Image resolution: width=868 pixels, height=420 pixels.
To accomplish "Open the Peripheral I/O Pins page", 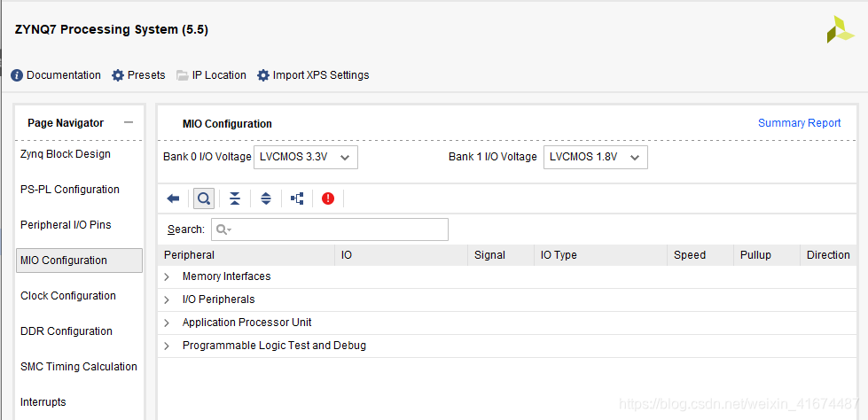I will pos(66,225).
